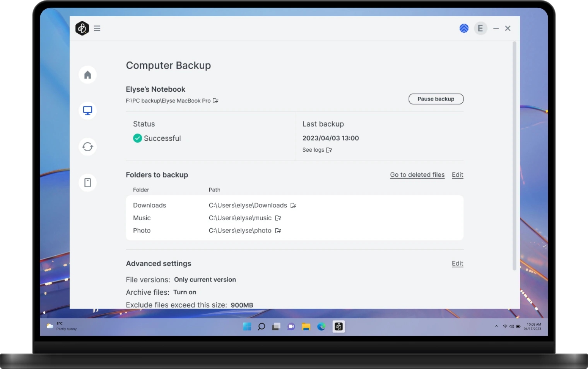Click the "Folder" column header
This screenshot has width=588, height=369.
(x=141, y=190)
